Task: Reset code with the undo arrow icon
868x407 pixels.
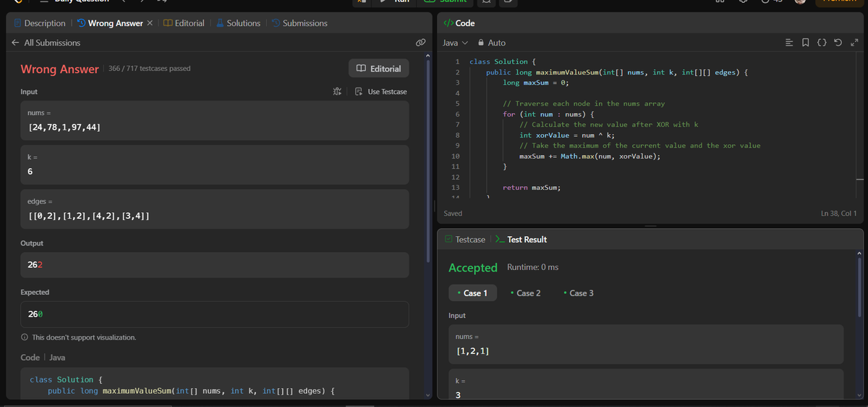Action: click(838, 43)
